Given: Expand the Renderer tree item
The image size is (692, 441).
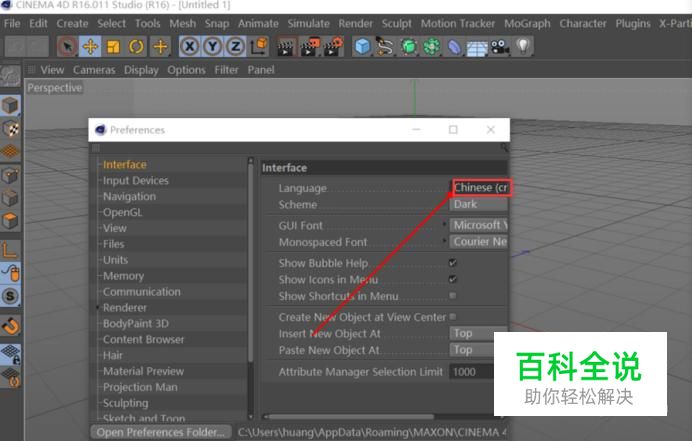Looking at the screenshot, I should [98, 307].
